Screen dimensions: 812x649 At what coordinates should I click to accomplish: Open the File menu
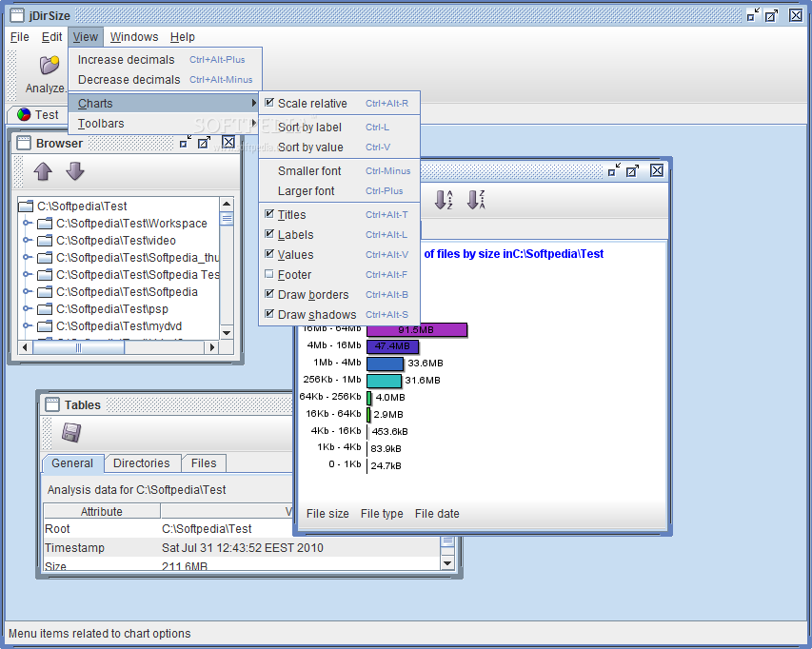20,37
